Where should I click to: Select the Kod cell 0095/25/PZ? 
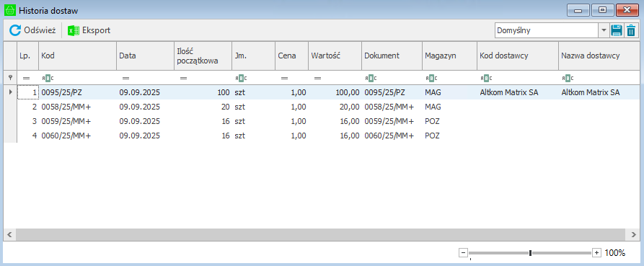(77, 92)
